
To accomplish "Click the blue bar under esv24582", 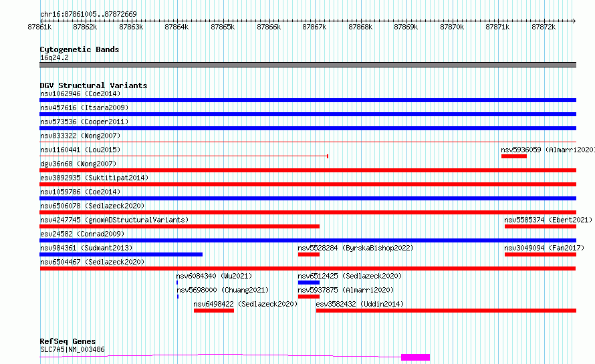I will [x=308, y=240].
